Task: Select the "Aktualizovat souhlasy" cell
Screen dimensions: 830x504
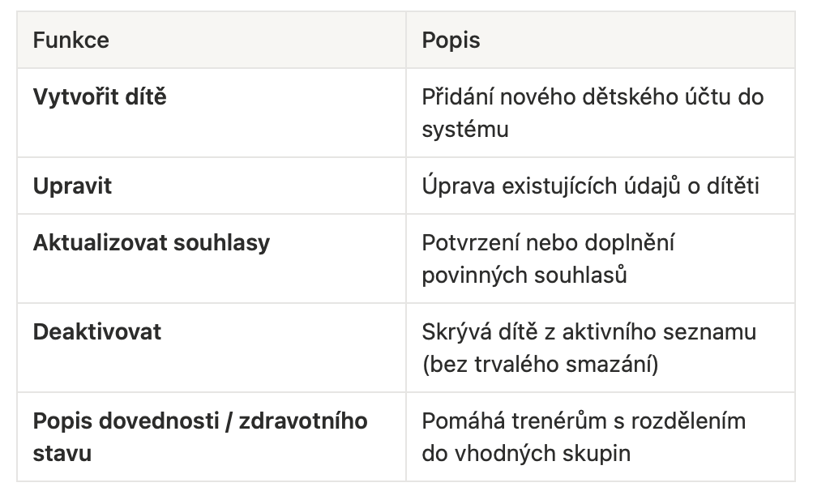Action: [152, 242]
